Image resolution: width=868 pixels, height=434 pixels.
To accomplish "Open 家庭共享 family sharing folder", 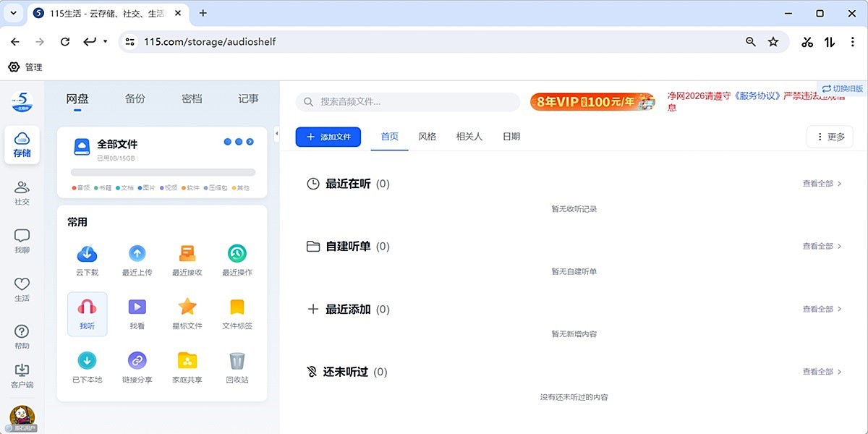I will pyautogui.click(x=187, y=361).
